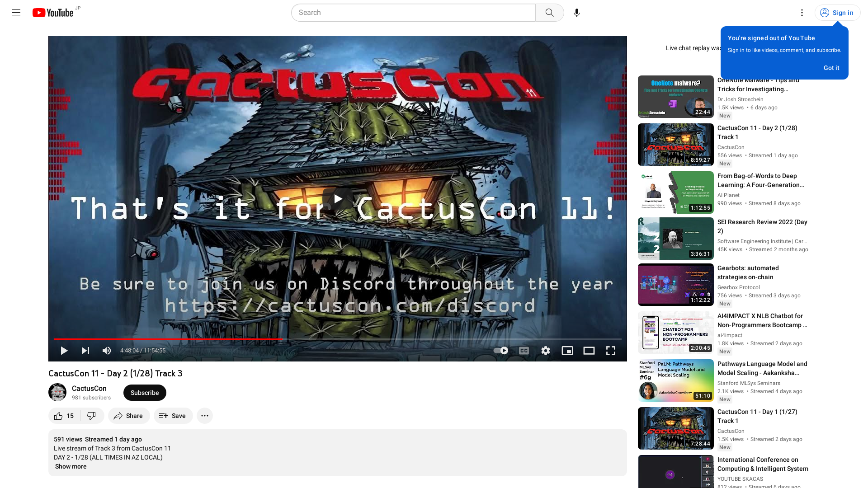Click the Dr Josh Stroschein channel name
Screen dimensions: 868x488
click(740, 99)
